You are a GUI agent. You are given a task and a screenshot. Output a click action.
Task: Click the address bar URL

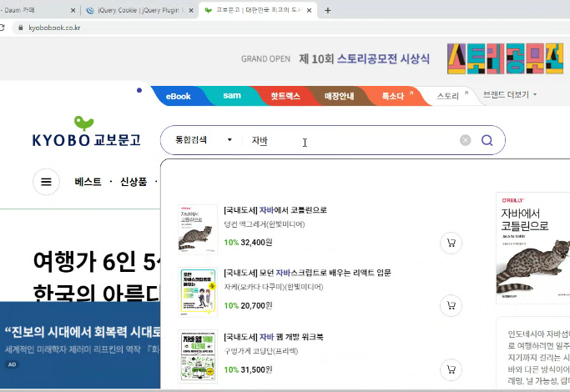click(54, 28)
